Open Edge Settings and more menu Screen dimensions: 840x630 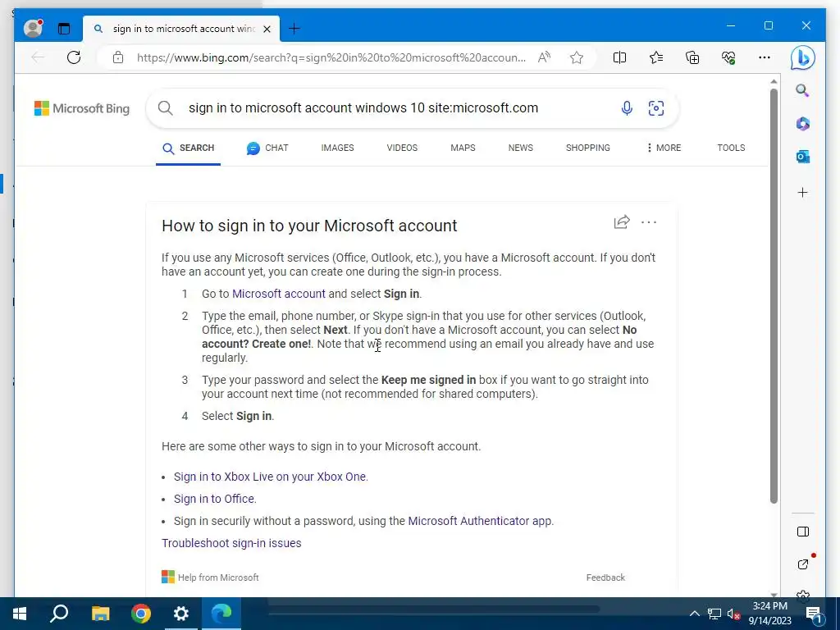(765, 57)
